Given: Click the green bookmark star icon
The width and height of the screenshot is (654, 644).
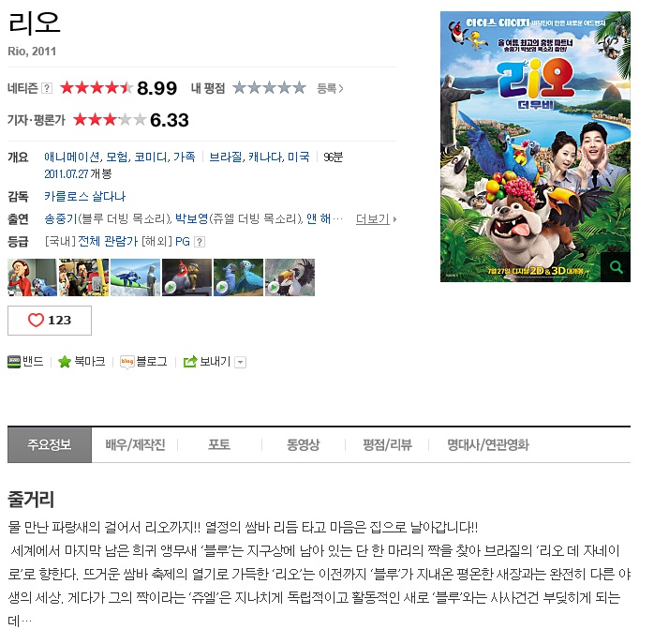Looking at the screenshot, I should point(65,362).
